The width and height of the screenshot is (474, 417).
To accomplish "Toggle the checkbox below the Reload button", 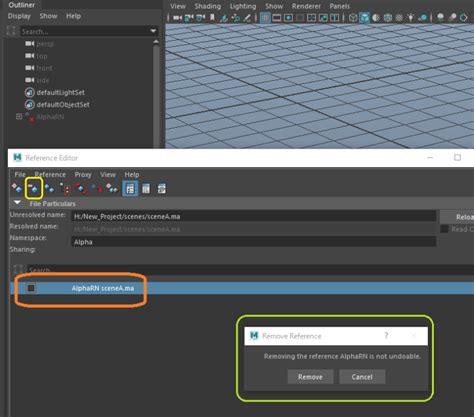I will click(444, 229).
